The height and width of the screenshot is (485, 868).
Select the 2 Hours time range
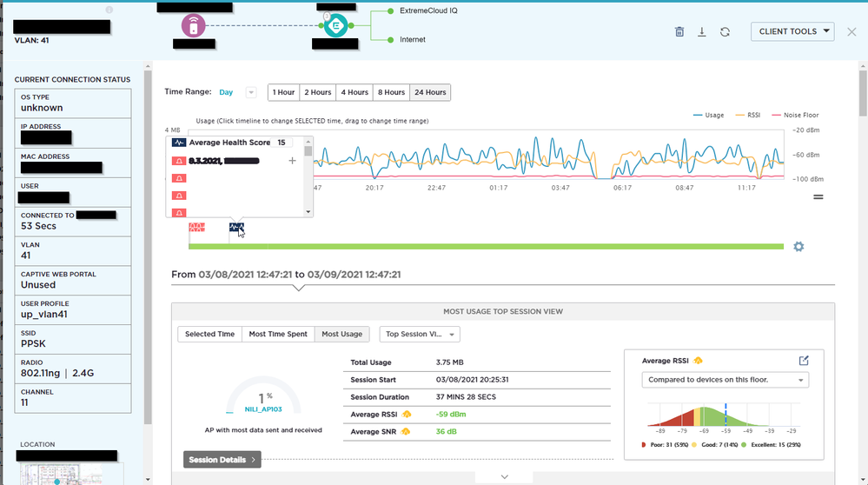(318, 92)
